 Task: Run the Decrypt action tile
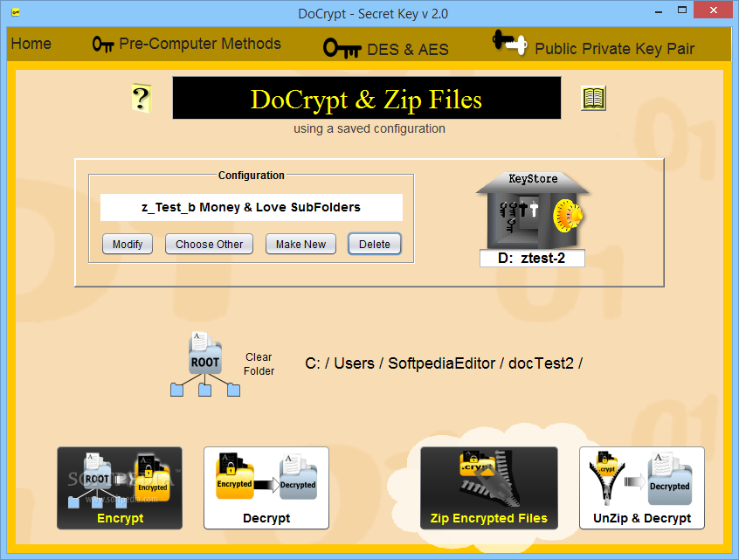click(x=266, y=488)
